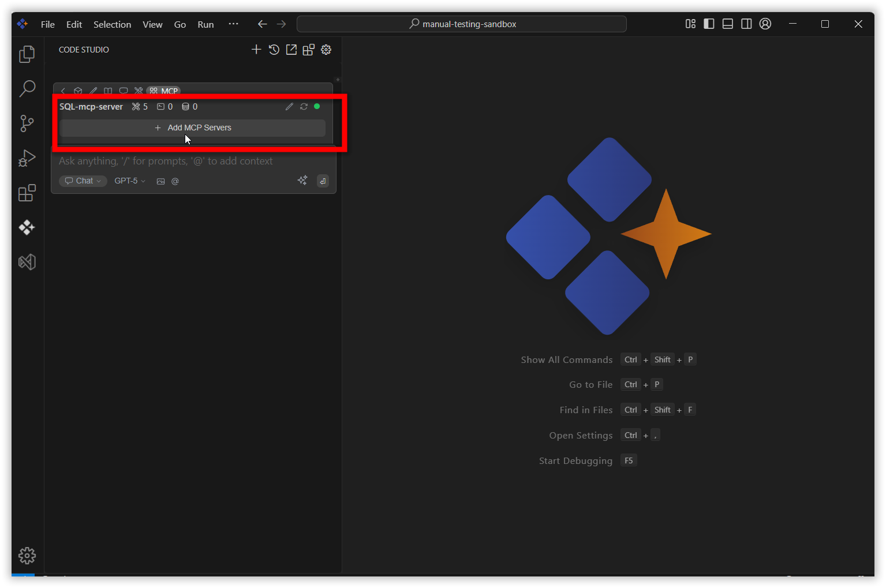Image resolution: width=886 pixels, height=588 pixels.
Task: View SQL-mcp-server prompts count
Action: click(165, 107)
